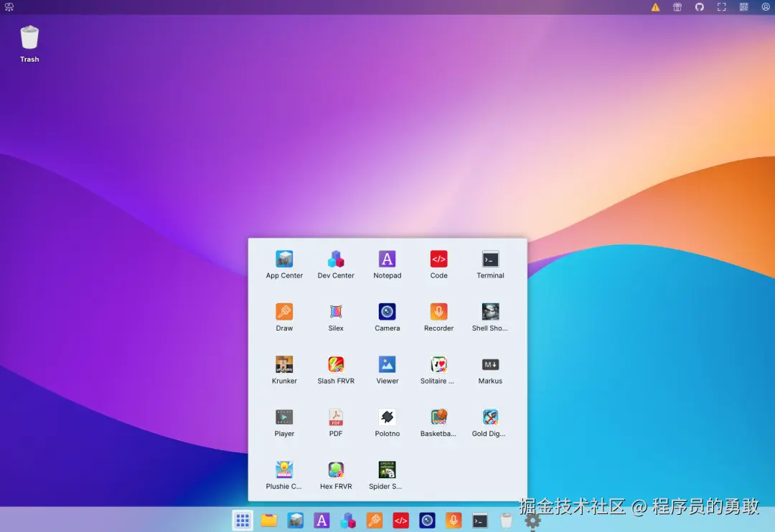Open the Basketba... game

tap(438, 423)
